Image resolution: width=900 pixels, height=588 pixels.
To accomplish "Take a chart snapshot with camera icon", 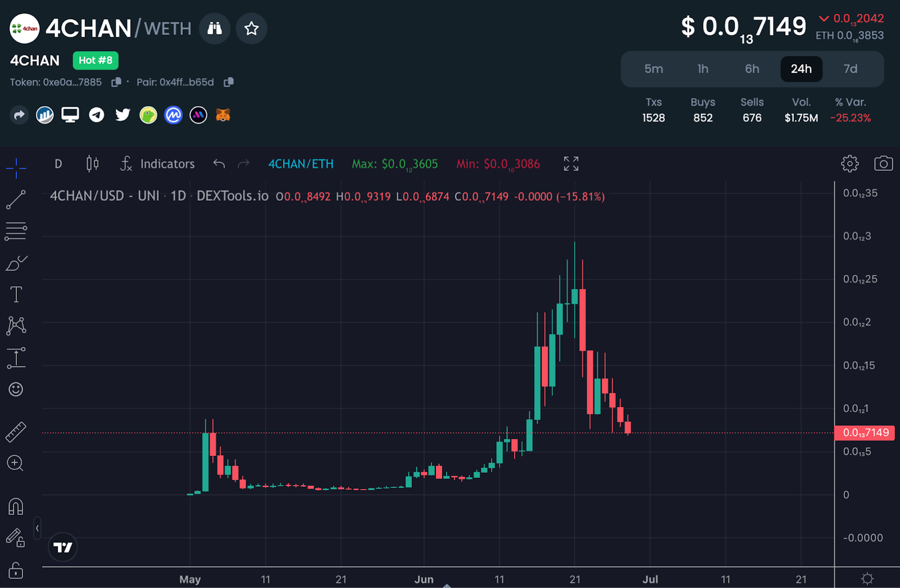I will pos(884,164).
